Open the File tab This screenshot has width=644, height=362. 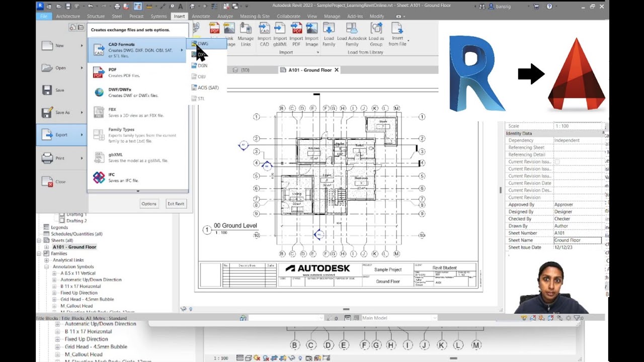coord(44,16)
